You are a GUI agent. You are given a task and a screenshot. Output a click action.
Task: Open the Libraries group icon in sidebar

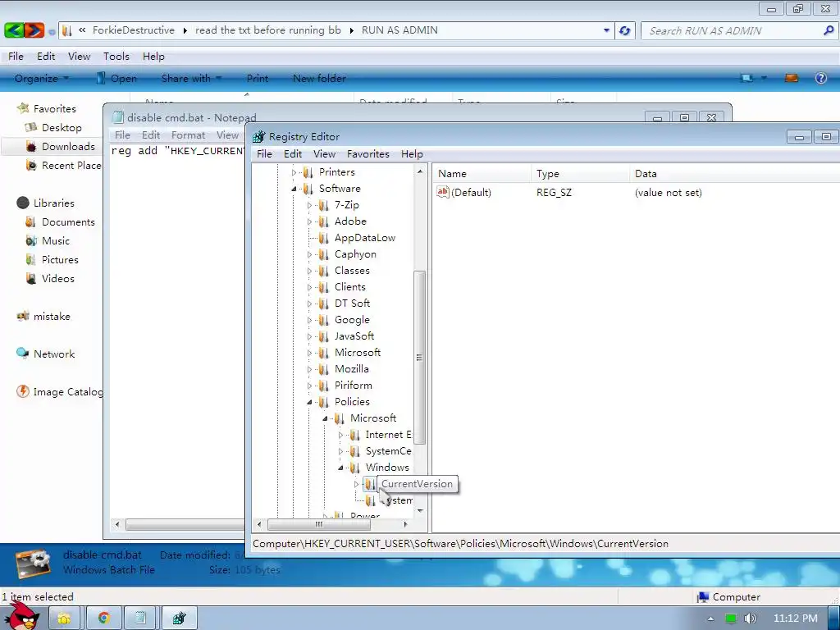coord(22,203)
